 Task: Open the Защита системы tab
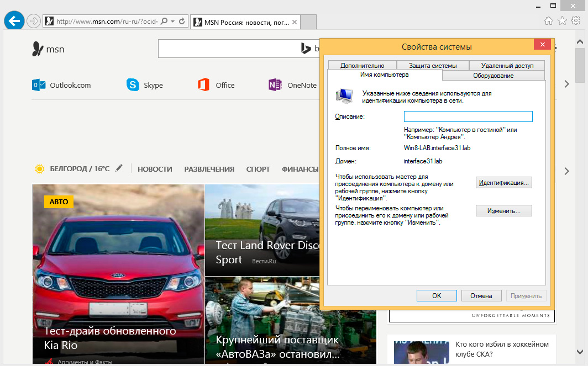click(433, 65)
